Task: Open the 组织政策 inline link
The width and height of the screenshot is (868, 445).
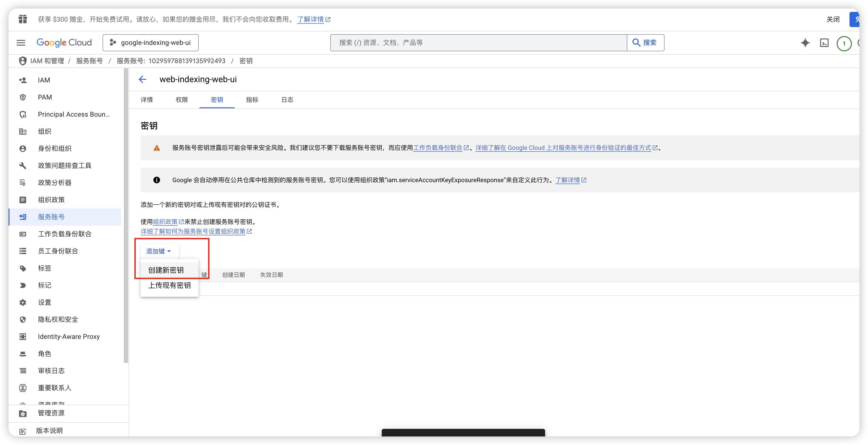Action: (168, 222)
